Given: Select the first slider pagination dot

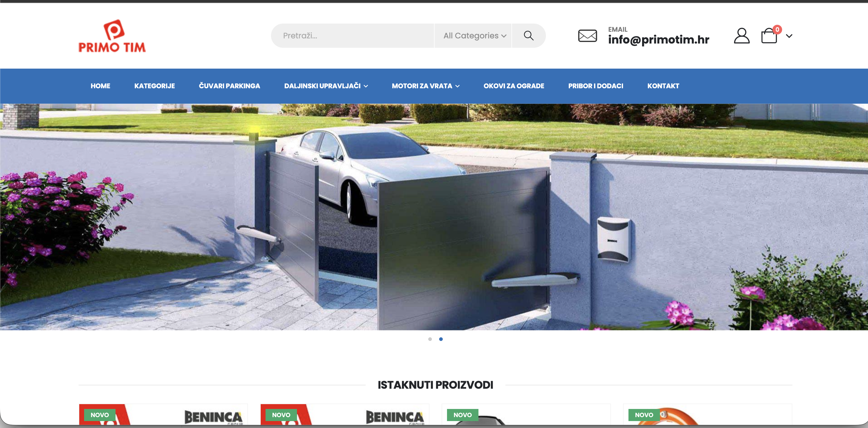Looking at the screenshot, I should pos(430,339).
